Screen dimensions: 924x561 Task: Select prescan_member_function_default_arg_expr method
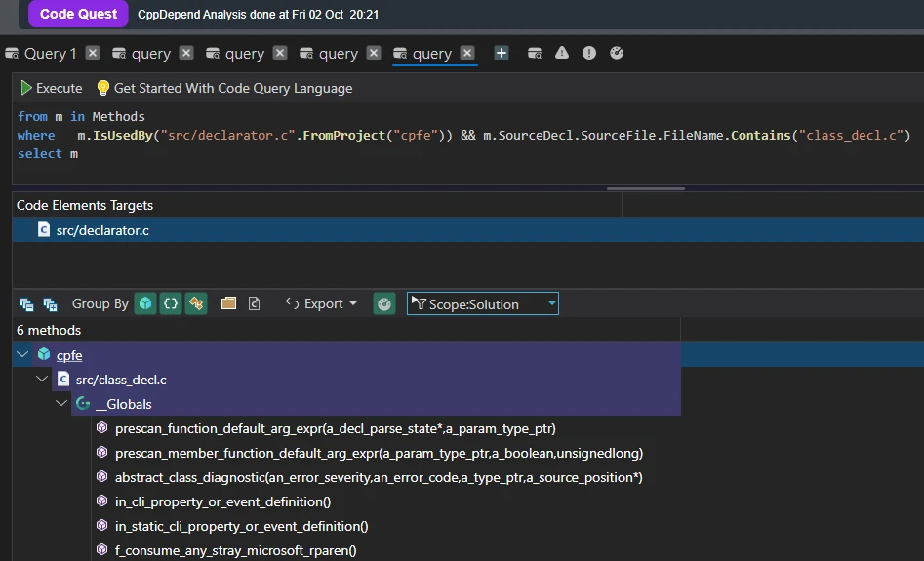point(379,453)
